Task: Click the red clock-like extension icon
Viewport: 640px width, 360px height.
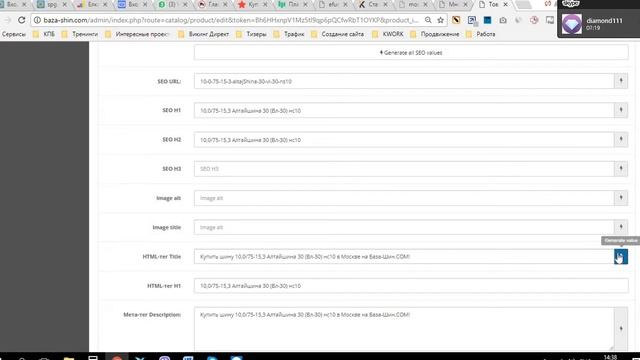Action: tap(534, 20)
